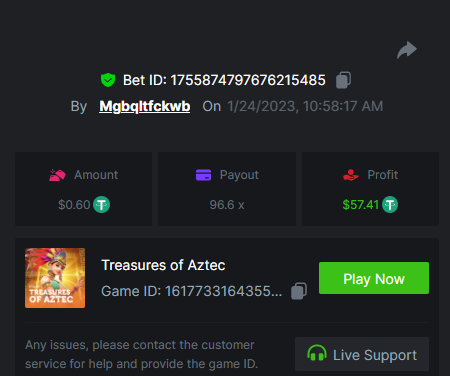Open the Live Support chat
Screen dimensions: 450x376
[x=362, y=354]
